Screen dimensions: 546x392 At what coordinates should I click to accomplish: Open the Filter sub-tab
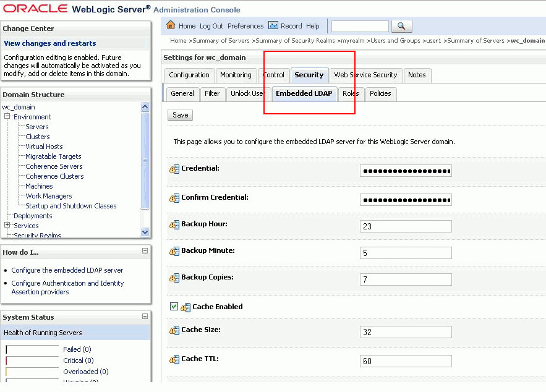coord(212,93)
